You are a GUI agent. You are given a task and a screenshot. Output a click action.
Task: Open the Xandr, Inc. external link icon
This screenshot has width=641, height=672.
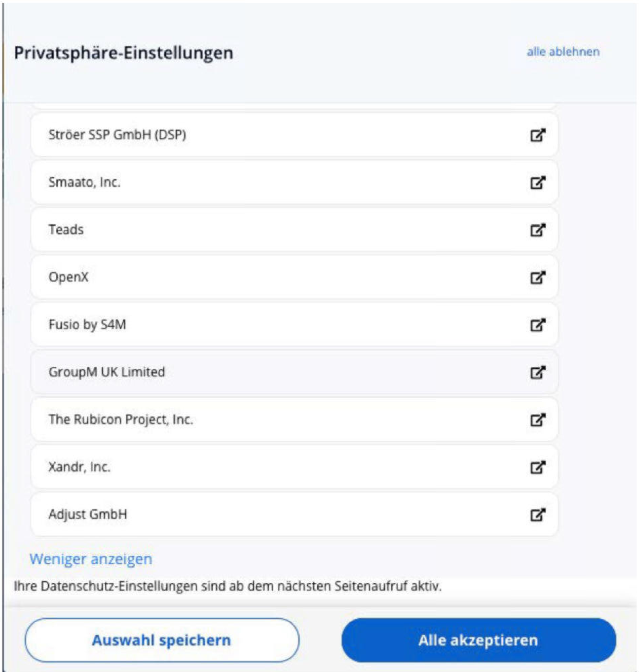[537, 467]
